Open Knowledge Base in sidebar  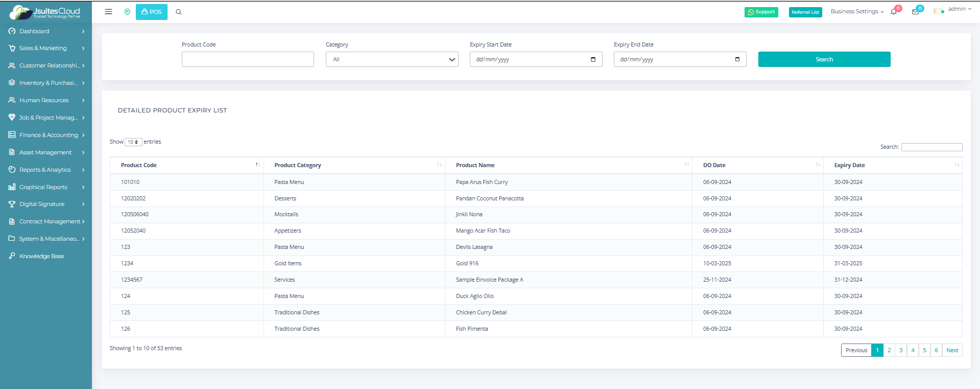coord(41,256)
